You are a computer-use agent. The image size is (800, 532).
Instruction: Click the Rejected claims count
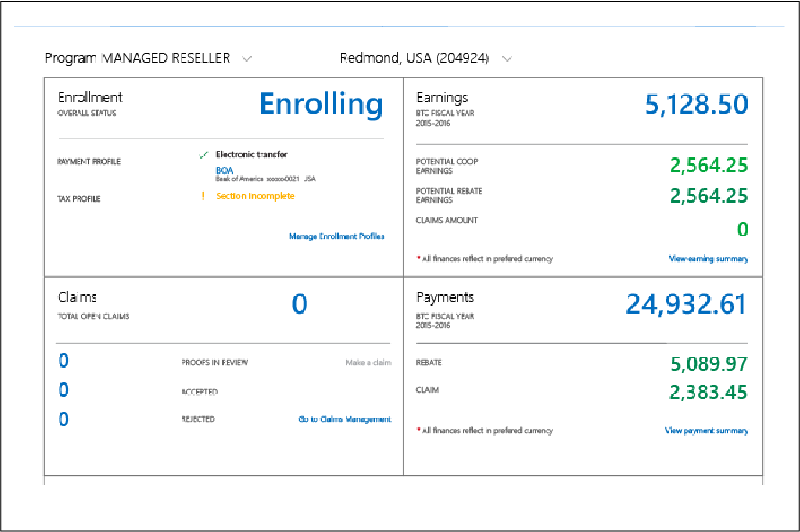coord(64,419)
